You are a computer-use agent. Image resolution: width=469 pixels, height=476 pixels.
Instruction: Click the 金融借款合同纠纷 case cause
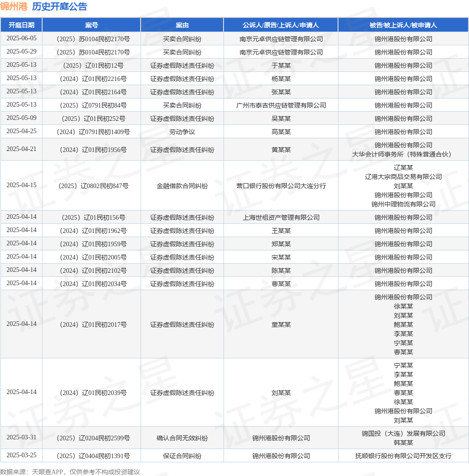pos(182,186)
